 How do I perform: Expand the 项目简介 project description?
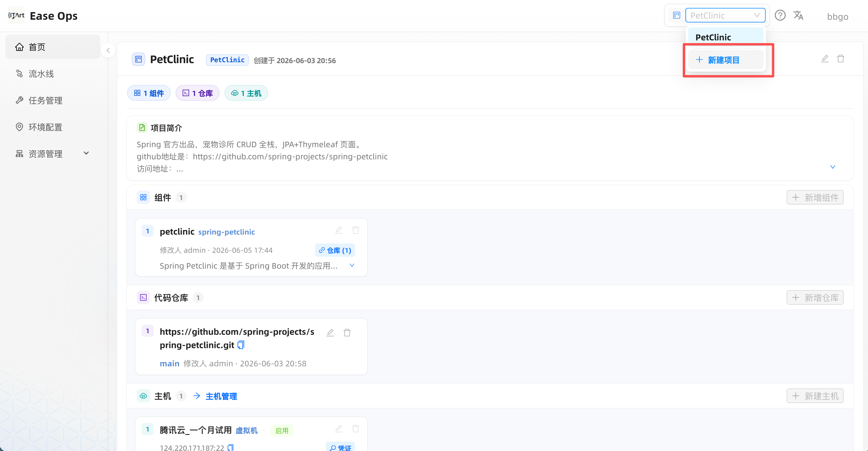pos(833,167)
